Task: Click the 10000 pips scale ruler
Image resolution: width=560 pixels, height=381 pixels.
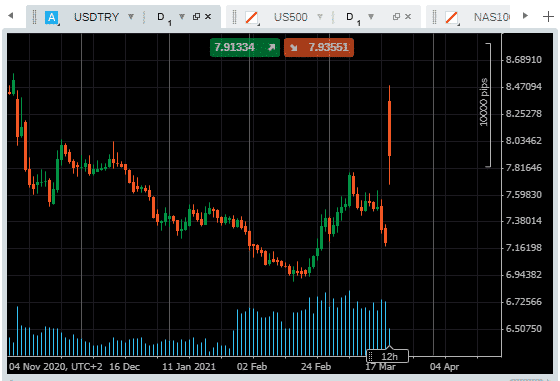Action: [x=486, y=105]
